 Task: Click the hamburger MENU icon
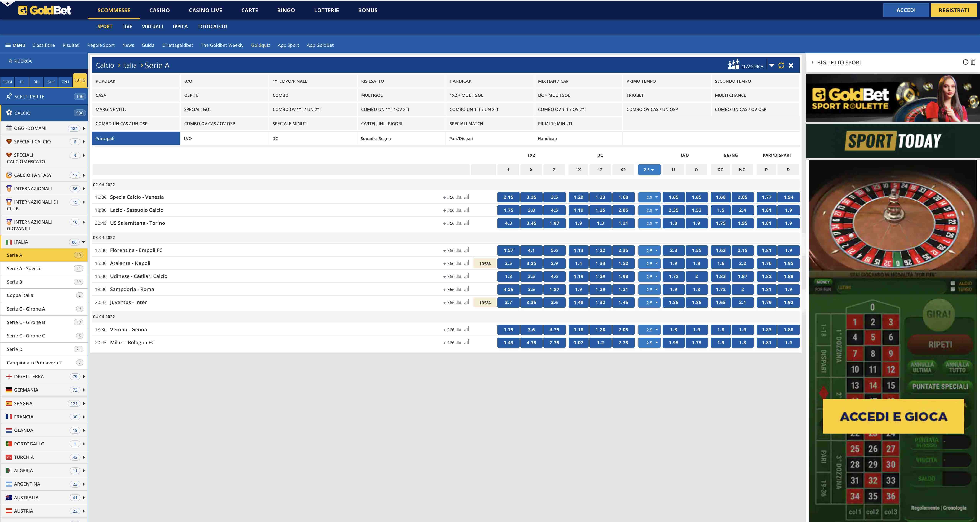[8, 45]
